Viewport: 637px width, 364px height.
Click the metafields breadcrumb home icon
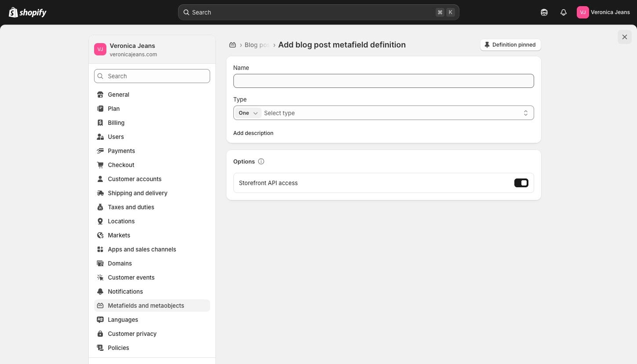pos(233,45)
